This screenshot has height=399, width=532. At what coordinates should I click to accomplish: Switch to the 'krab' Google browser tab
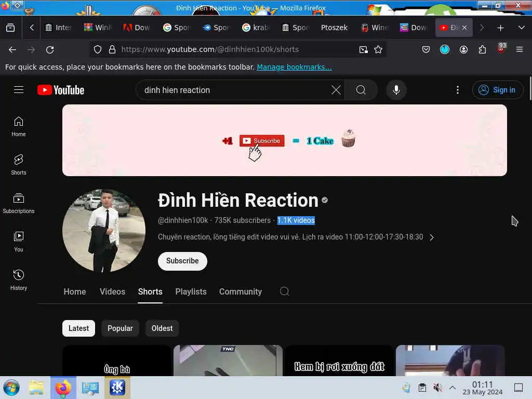coord(256,28)
